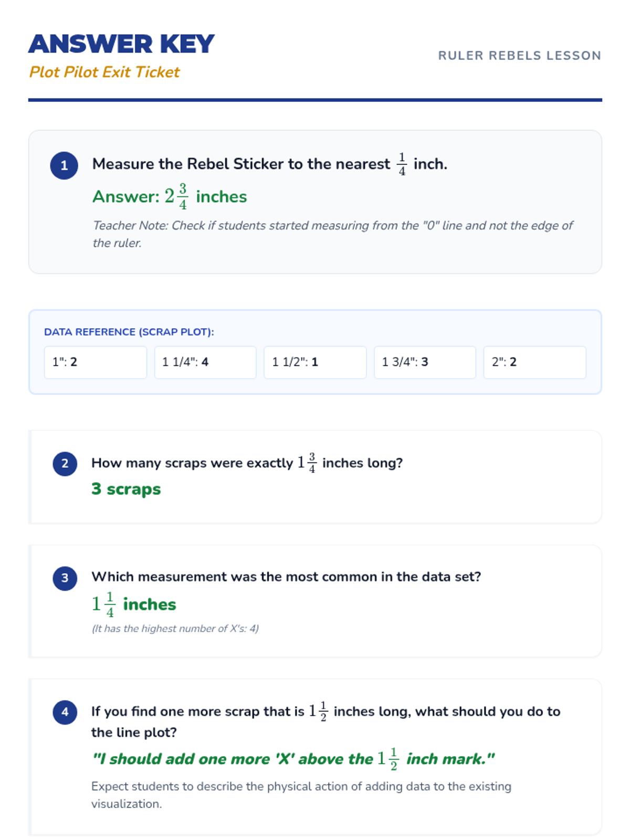
Task: Click the "1 1/4 inches" answer to question 3
Action: point(134,604)
